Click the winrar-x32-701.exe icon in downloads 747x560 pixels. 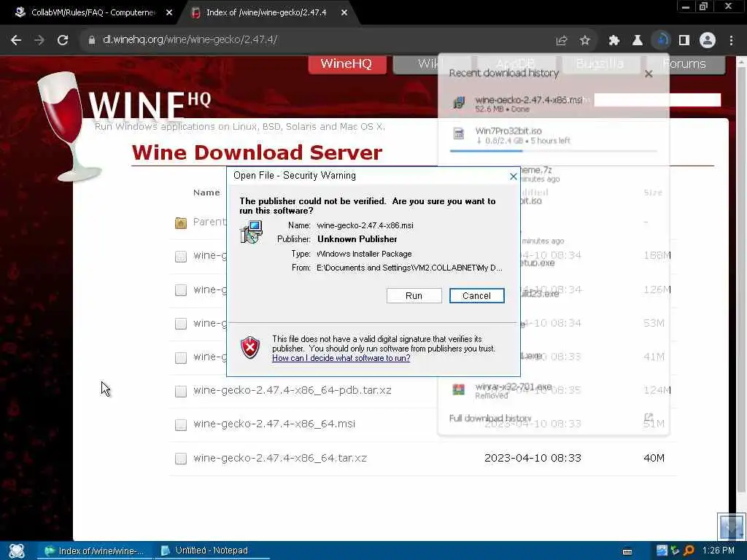[x=458, y=390]
